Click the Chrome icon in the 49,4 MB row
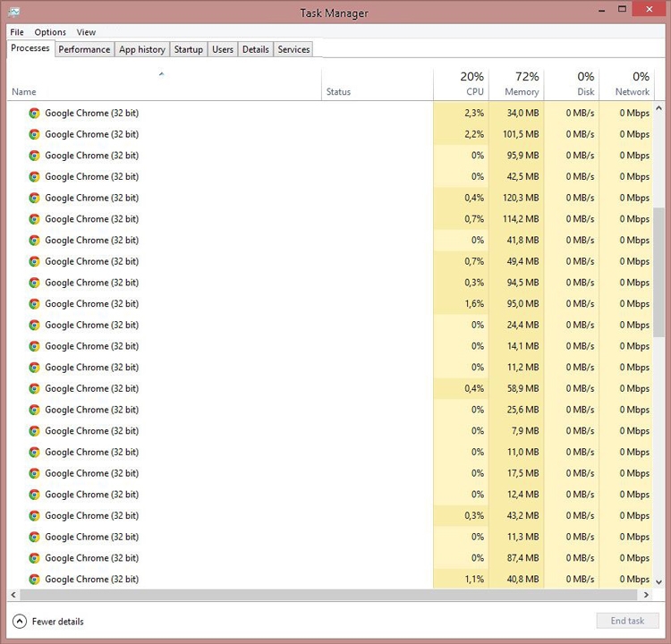The width and height of the screenshot is (671, 644). [34, 261]
